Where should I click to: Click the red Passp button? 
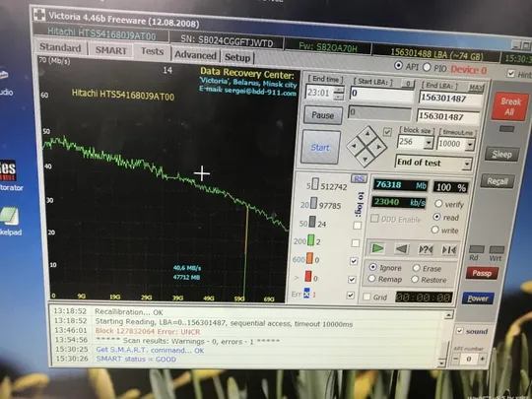pos(482,273)
